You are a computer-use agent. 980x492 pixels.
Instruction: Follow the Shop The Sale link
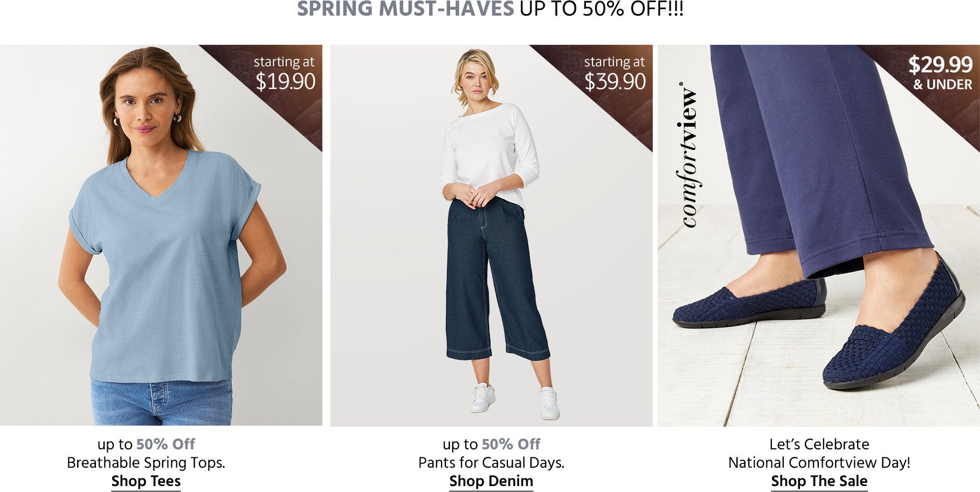(819, 481)
